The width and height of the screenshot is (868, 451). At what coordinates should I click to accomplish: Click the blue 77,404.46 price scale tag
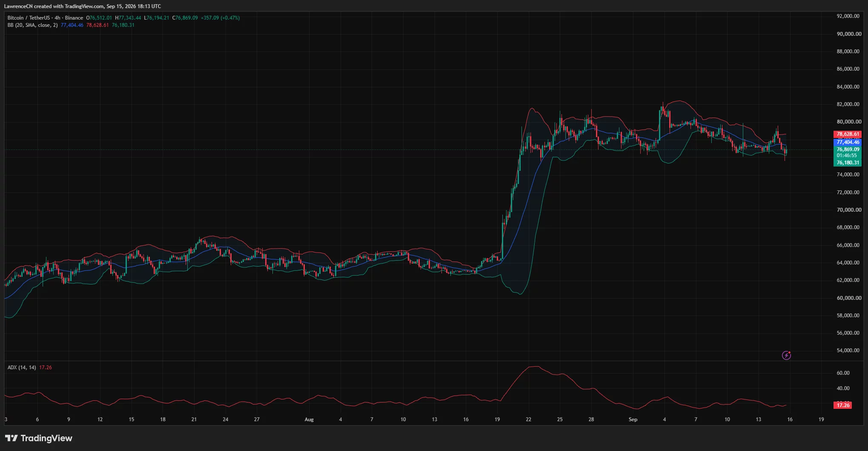(x=848, y=142)
